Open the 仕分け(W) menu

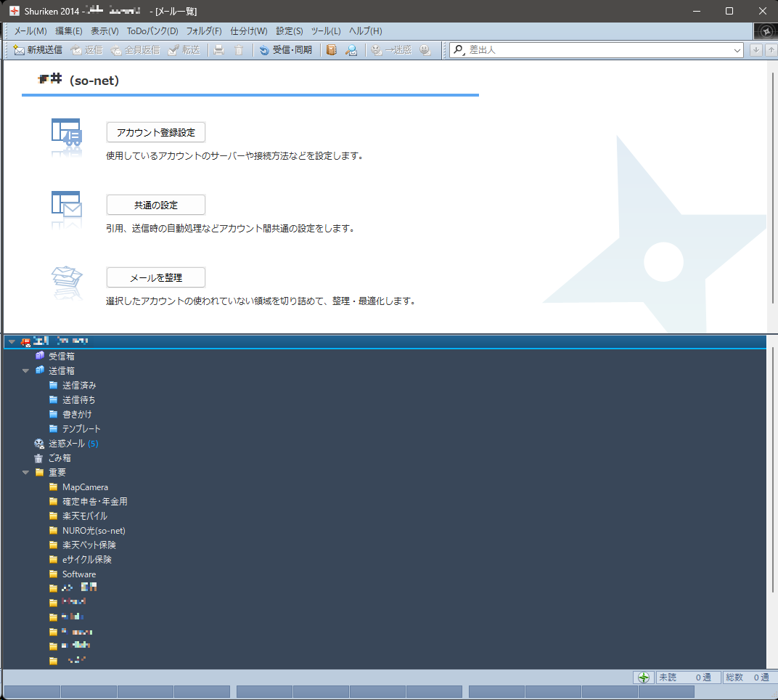249,30
